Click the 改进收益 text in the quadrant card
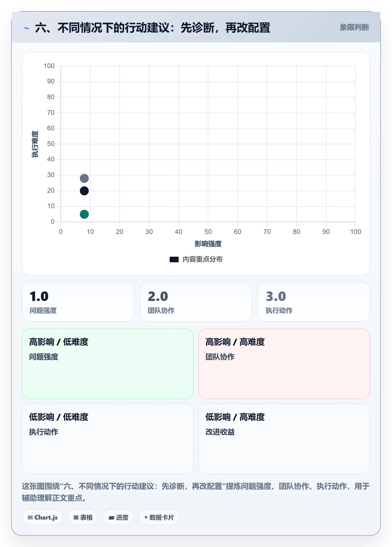 point(220,432)
